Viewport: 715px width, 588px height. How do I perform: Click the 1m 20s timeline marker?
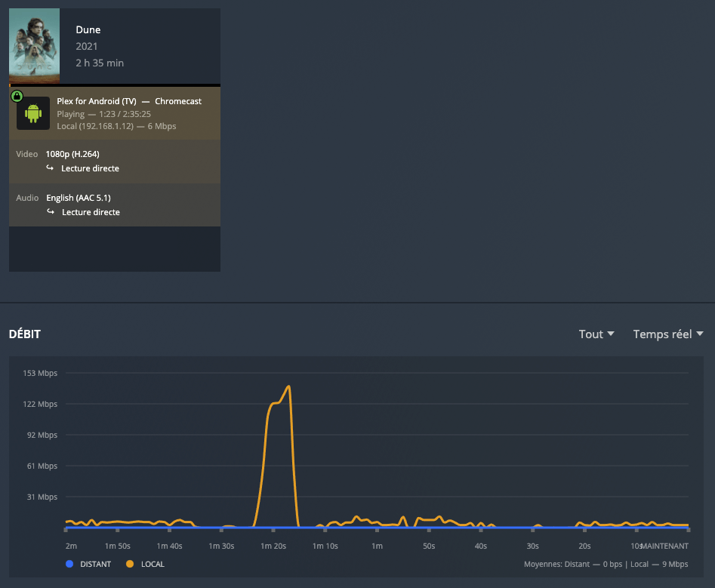point(273,546)
